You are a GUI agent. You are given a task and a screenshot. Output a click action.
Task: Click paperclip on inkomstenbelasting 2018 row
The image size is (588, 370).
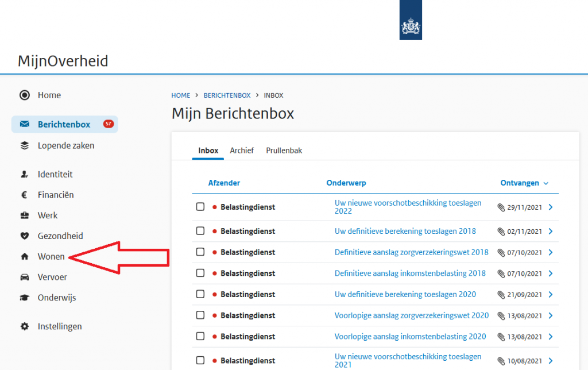coord(501,273)
